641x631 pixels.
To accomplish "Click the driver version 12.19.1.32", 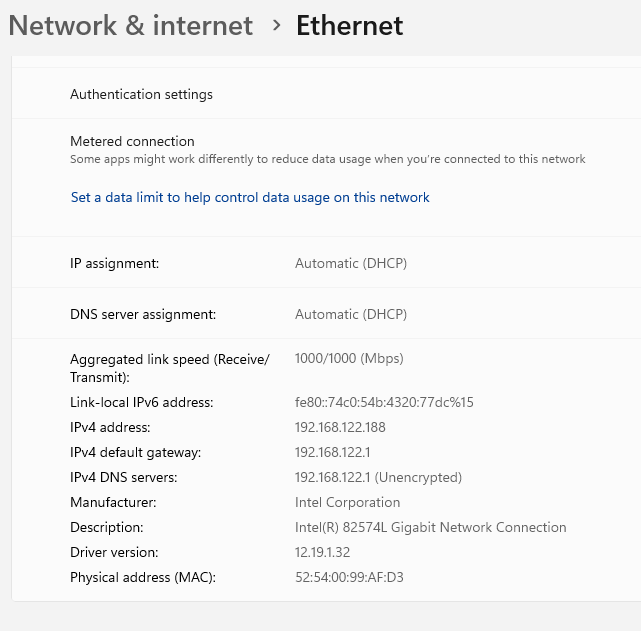I will (323, 553).
